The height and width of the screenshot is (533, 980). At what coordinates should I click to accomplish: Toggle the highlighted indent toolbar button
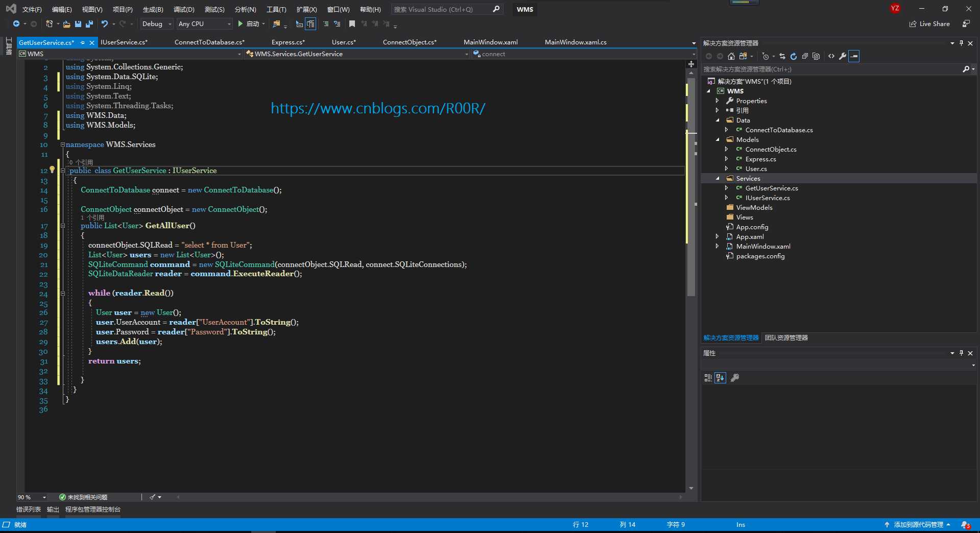click(310, 24)
